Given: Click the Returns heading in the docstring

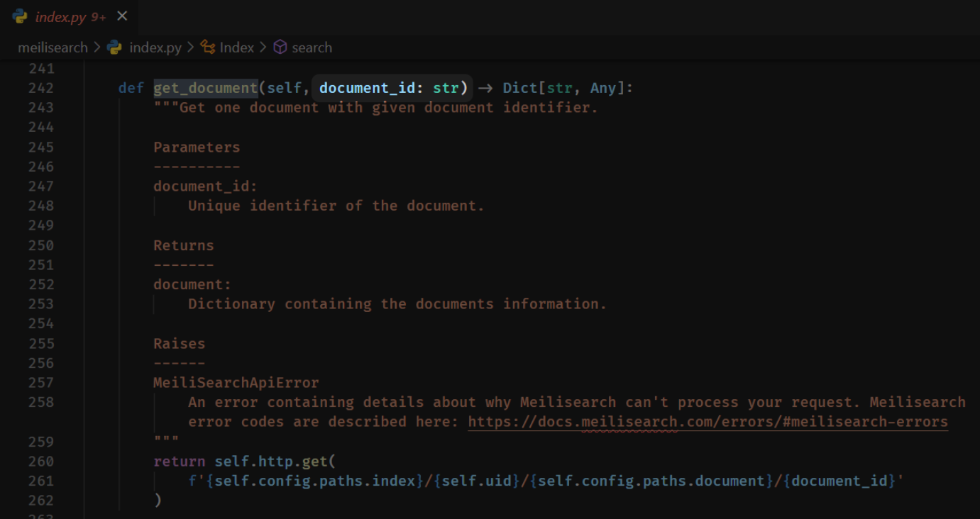Looking at the screenshot, I should click(183, 245).
